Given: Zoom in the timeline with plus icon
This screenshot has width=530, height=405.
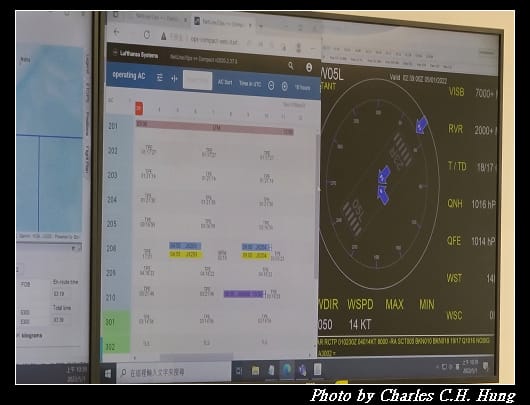Looking at the screenshot, I should point(285,86).
